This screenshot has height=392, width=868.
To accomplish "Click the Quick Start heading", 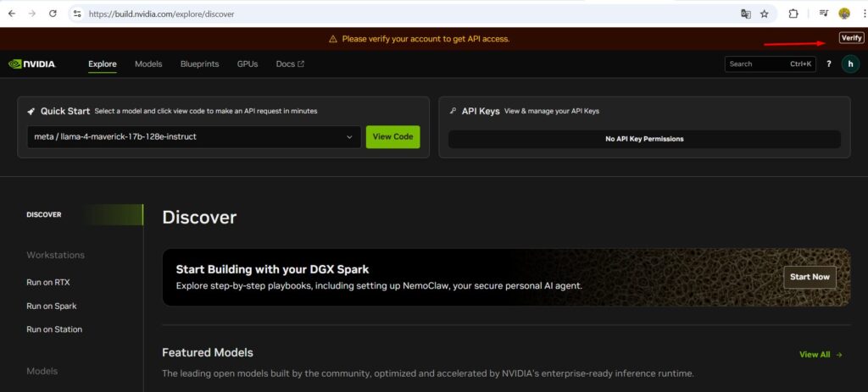I will click(65, 111).
